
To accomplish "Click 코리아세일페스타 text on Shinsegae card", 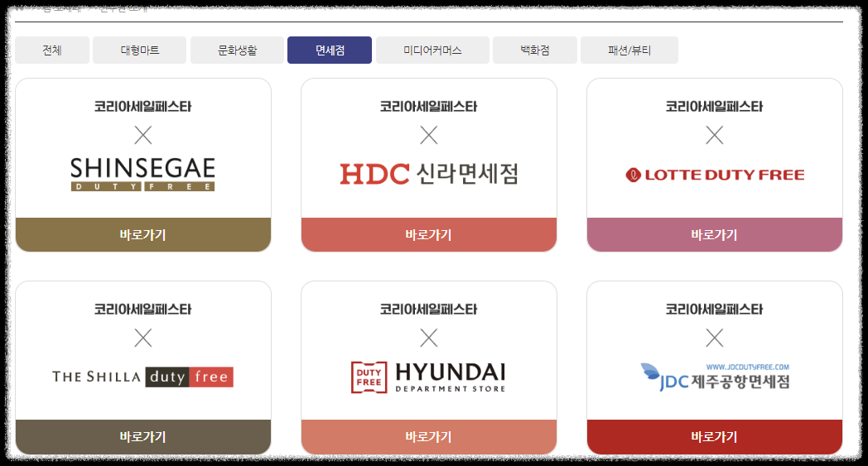I will pos(142,106).
